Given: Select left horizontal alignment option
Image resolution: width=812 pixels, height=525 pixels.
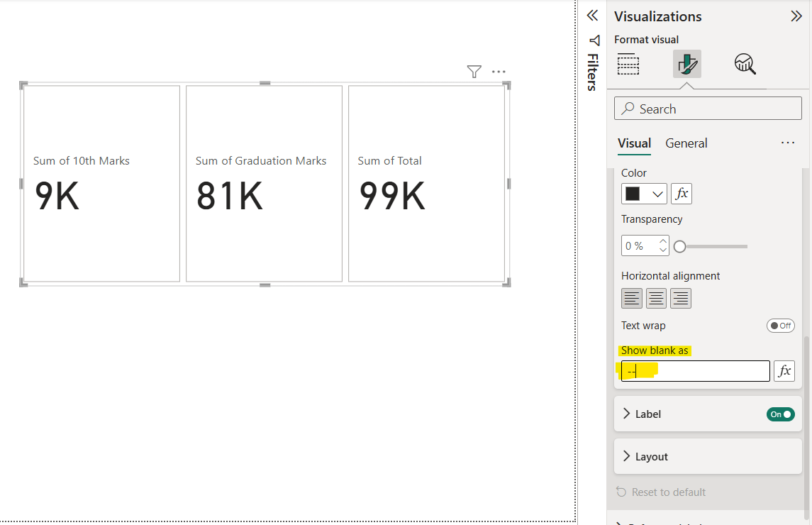Looking at the screenshot, I should click(632, 299).
